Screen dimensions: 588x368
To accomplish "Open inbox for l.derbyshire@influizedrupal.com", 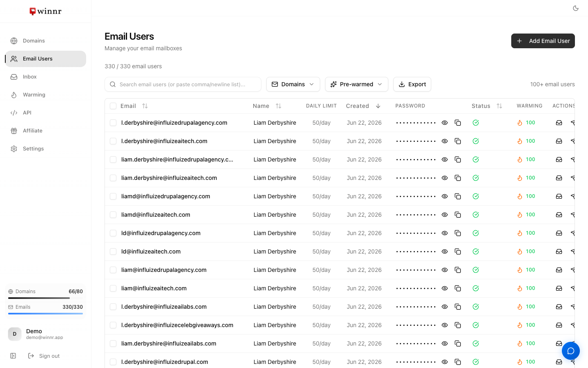I will pos(559,362).
